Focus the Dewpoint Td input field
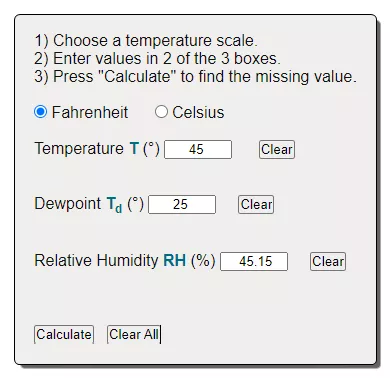This screenshot has height=378, width=390. point(182,204)
